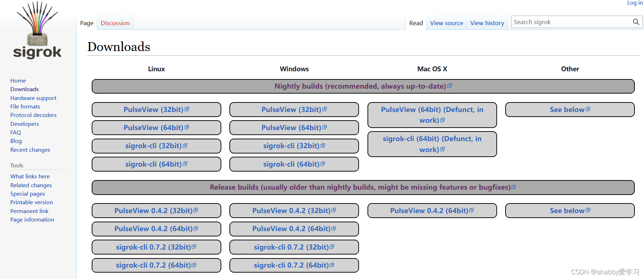This screenshot has height=279, width=644.
Task: Click external-link icon after Release builds text
Action: [514, 187]
